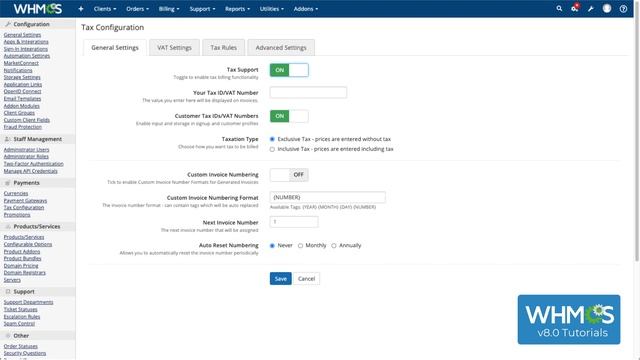Open the Billing dropdown menu

coord(169,9)
